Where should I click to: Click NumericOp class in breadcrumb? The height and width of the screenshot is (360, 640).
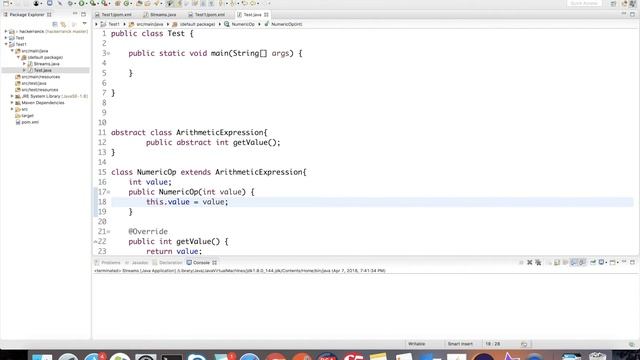point(239,24)
